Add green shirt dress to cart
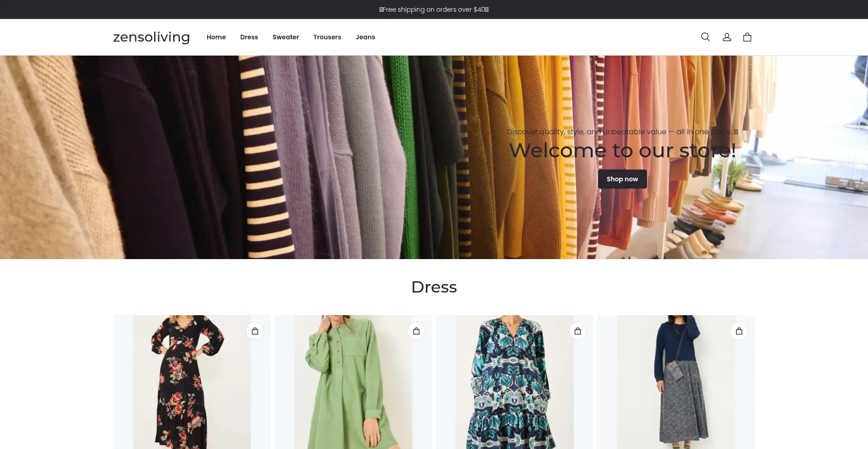The height and width of the screenshot is (449, 868). tap(416, 331)
